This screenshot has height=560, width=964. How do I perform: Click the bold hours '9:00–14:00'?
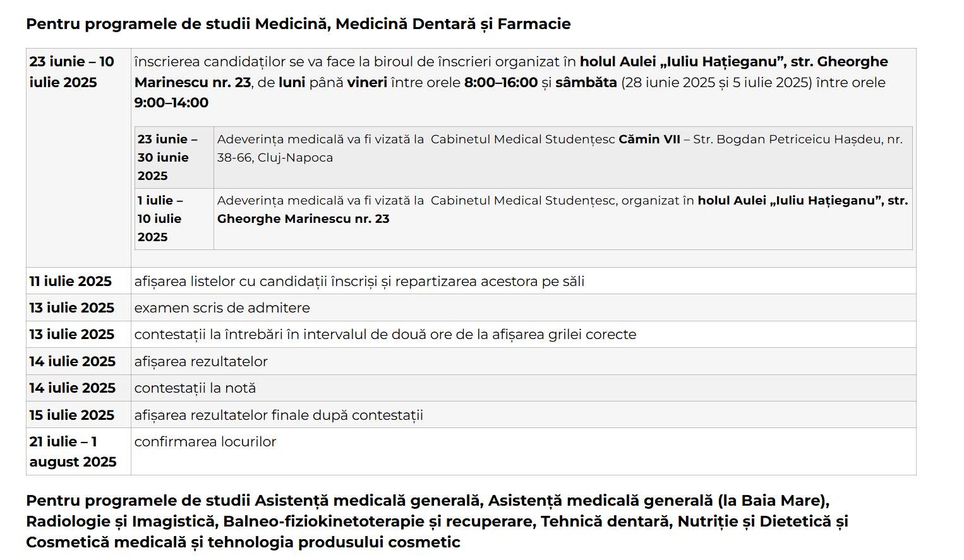[171, 103]
